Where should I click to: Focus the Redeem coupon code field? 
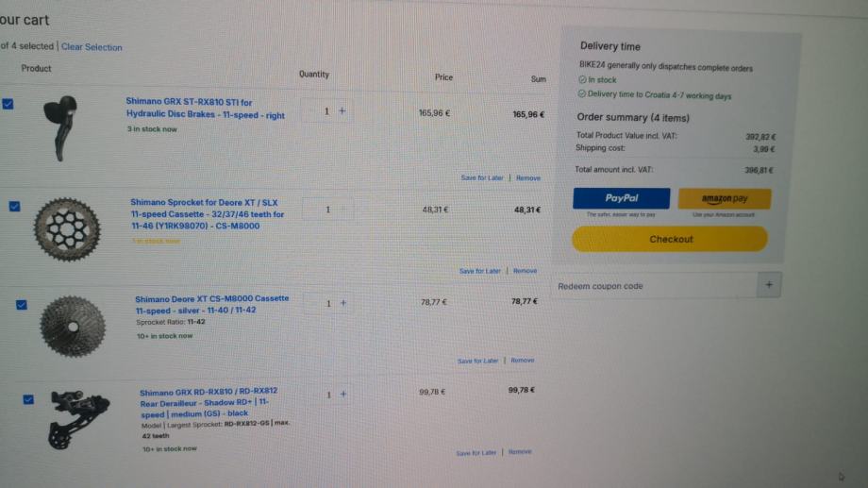(656, 286)
